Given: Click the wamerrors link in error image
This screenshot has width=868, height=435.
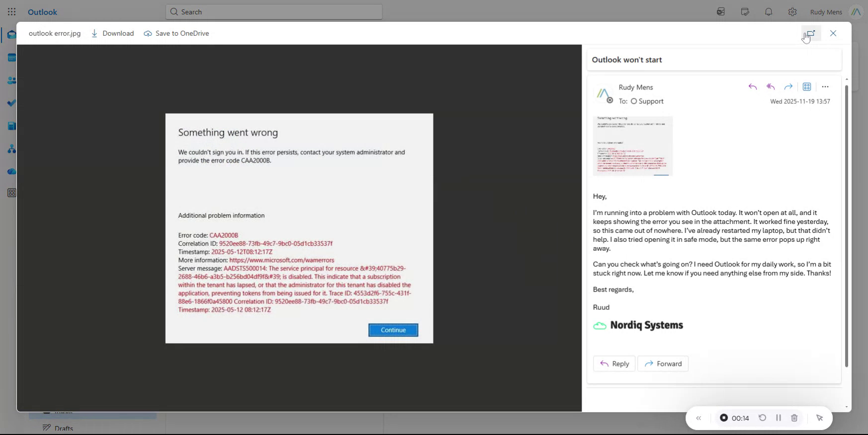Looking at the screenshot, I should 282,260.
